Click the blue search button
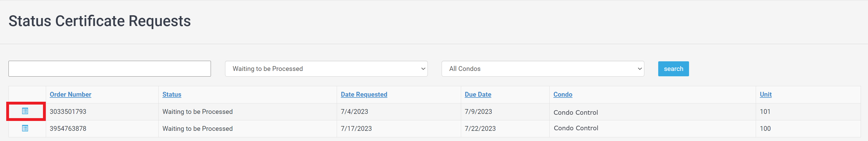The height and width of the screenshot is (141, 868). [673, 69]
